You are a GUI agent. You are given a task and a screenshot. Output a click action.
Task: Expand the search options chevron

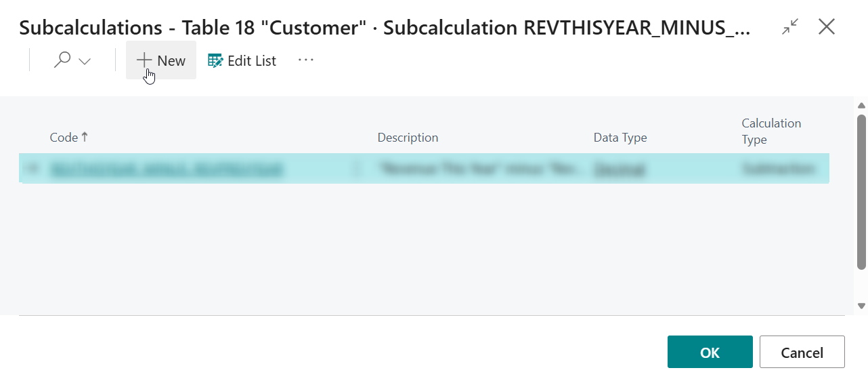(x=85, y=61)
